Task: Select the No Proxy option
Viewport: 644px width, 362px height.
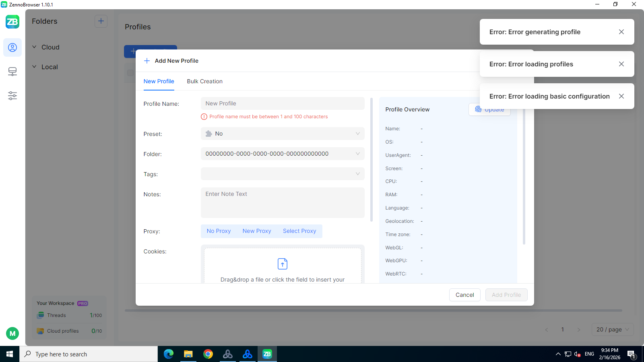Action: pyautogui.click(x=219, y=231)
